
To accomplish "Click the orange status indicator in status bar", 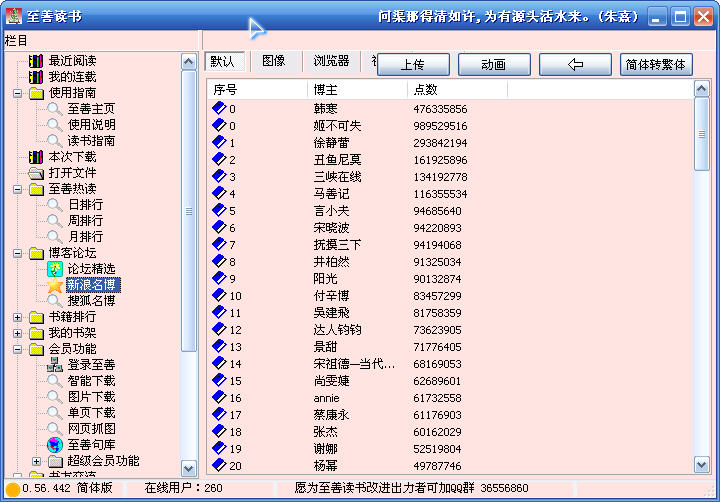I will [13, 490].
